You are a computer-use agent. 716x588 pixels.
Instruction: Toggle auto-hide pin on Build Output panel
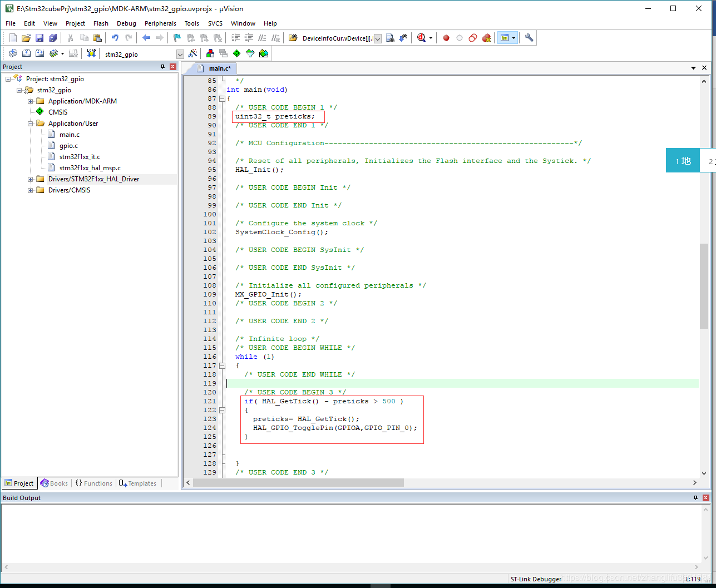[x=695, y=498]
